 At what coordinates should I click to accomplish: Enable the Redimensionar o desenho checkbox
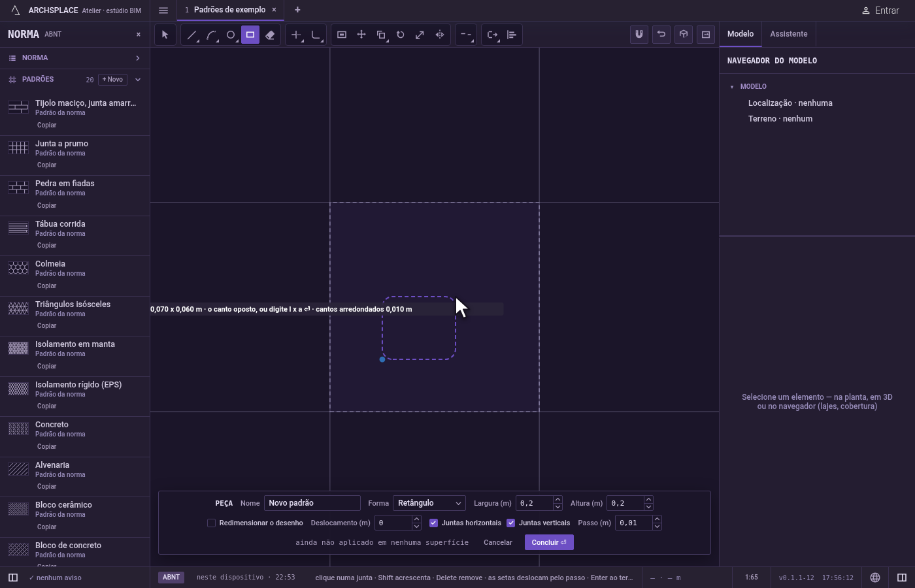[211, 523]
